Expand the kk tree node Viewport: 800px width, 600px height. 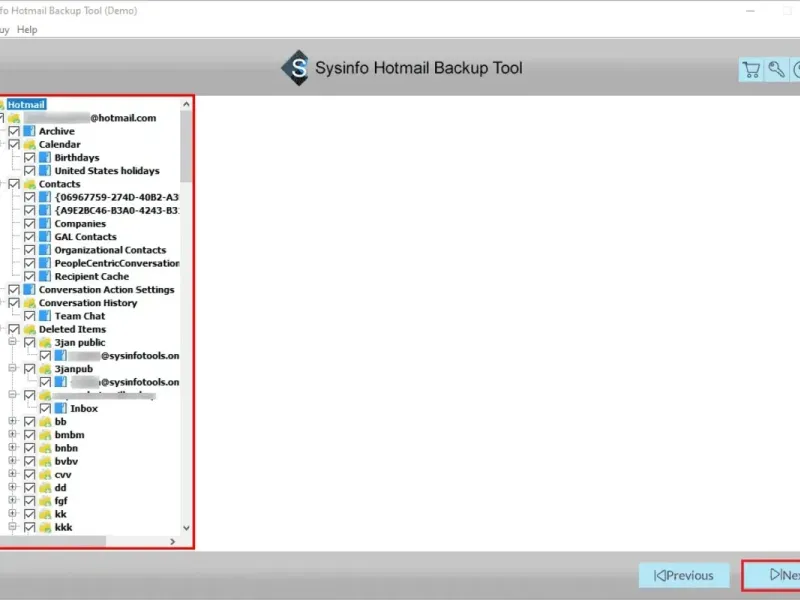13,514
